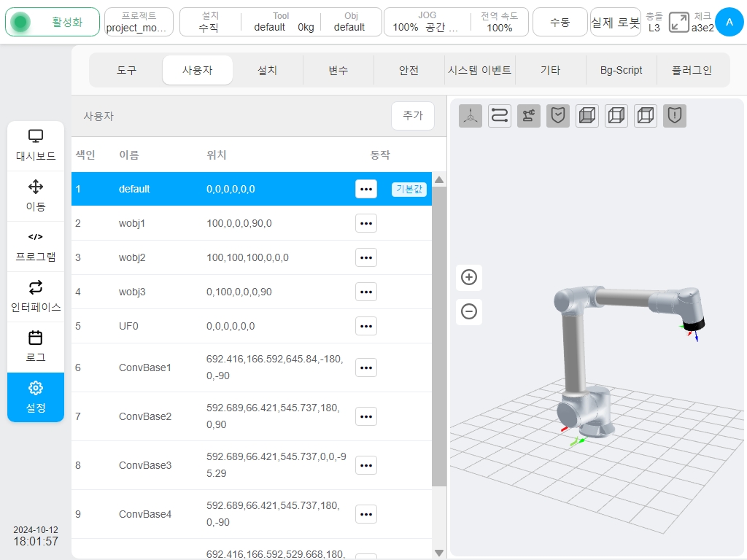
Task: Open actions menu for ConvBase3
Action: click(366, 465)
